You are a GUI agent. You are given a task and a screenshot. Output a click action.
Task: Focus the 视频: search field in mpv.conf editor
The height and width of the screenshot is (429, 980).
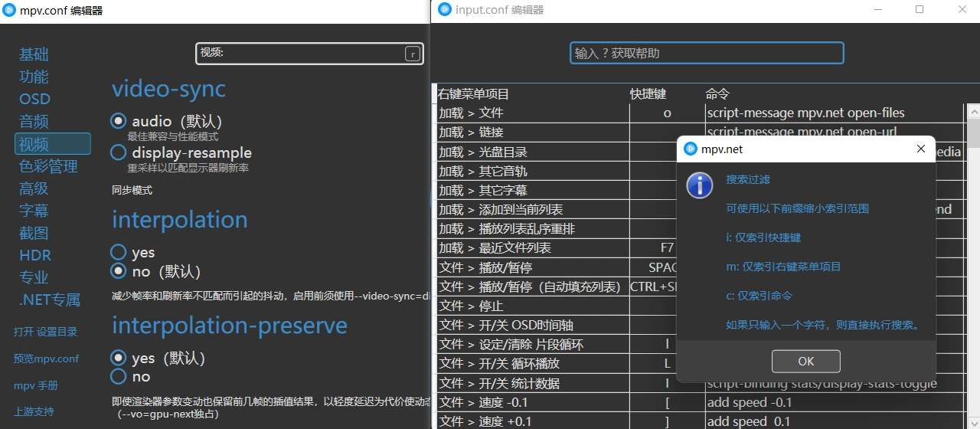point(309,53)
